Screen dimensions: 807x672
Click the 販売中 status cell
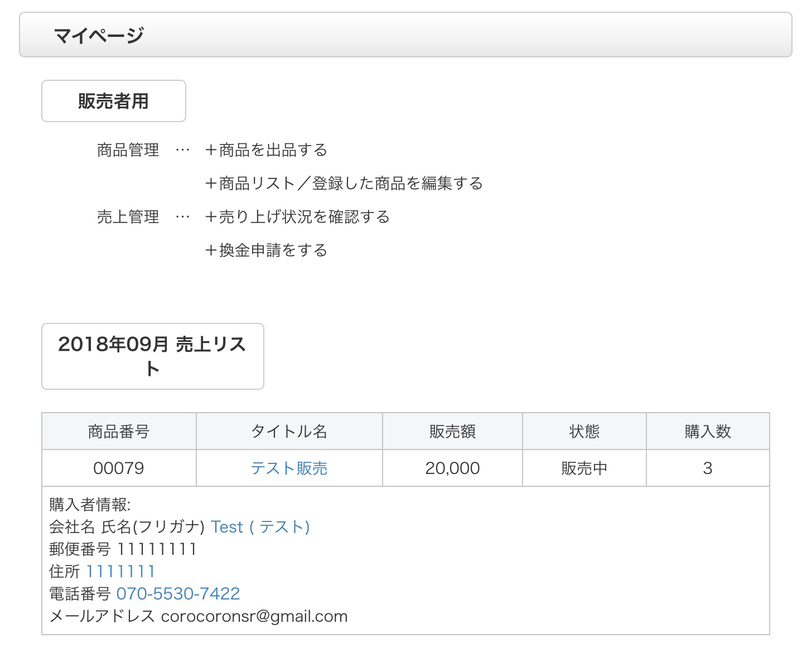point(584,468)
